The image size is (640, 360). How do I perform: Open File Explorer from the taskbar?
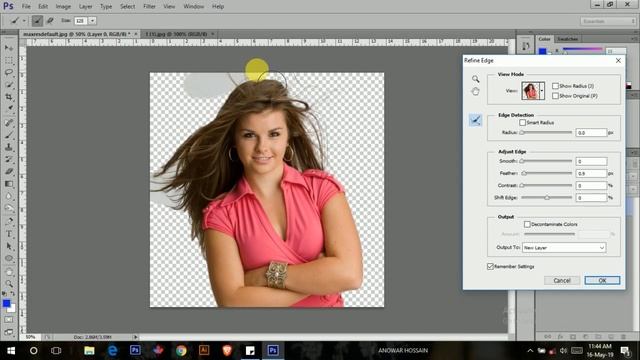(89, 350)
